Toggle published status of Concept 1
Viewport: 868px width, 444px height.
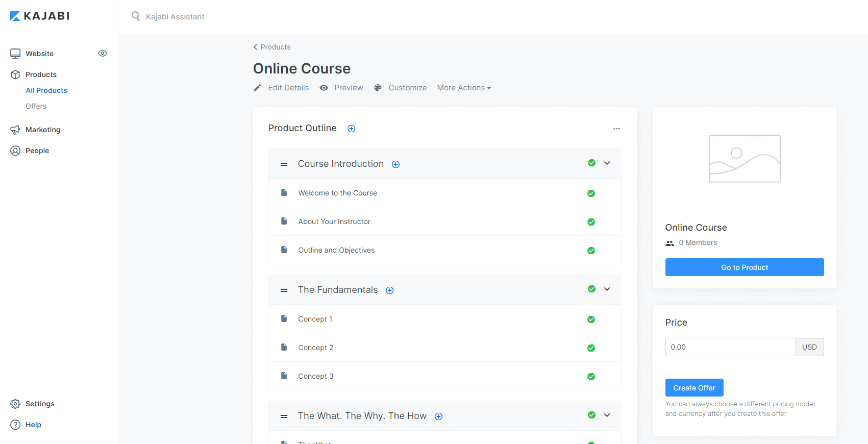pyautogui.click(x=591, y=319)
